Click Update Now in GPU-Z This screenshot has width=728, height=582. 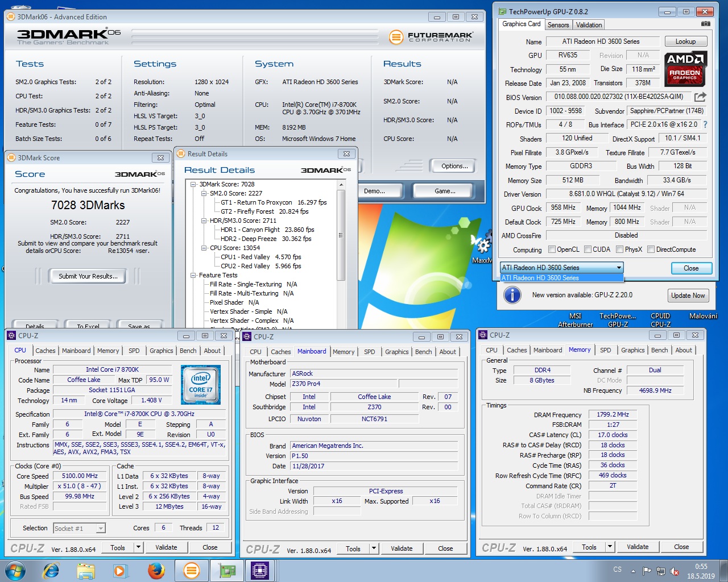(688, 296)
